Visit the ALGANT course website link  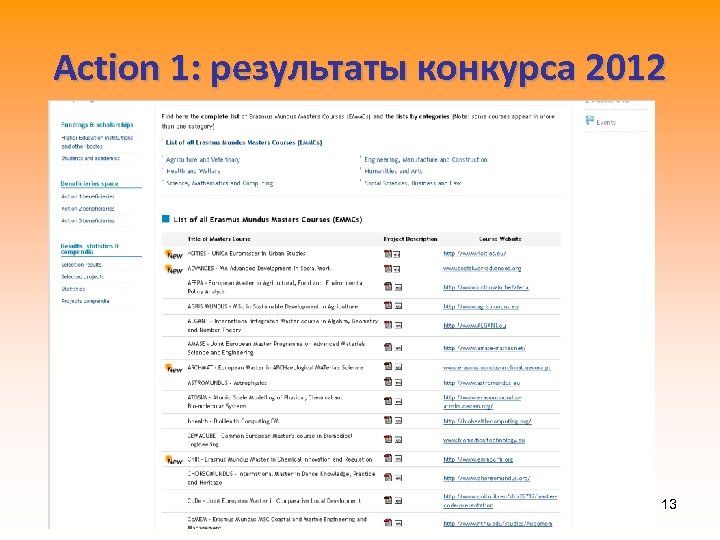[x=475, y=326]
